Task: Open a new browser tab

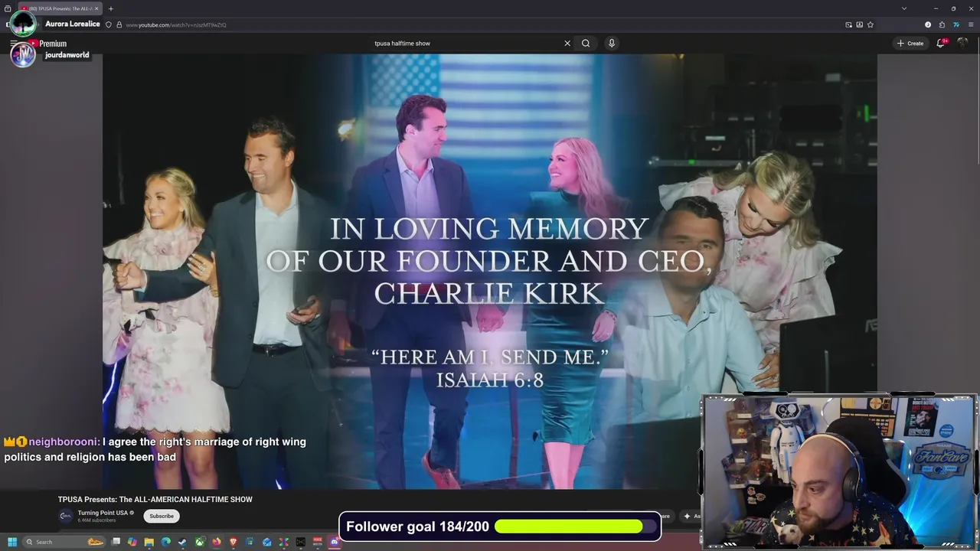Action: tap(111, 8)
